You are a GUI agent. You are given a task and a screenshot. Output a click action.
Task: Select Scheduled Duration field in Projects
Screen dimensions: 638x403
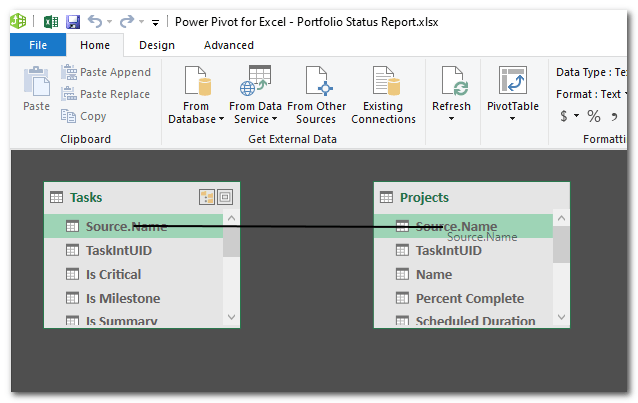pos(463,320)
